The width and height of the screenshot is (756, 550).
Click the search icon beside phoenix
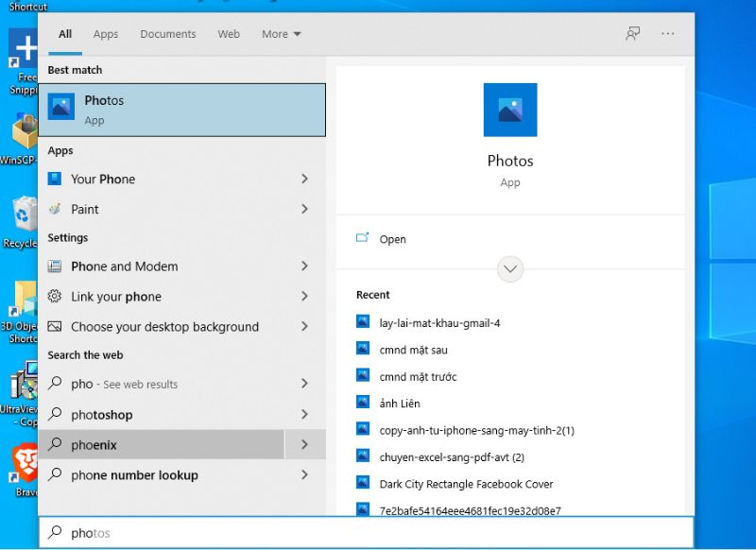click(x=55, y=444)
